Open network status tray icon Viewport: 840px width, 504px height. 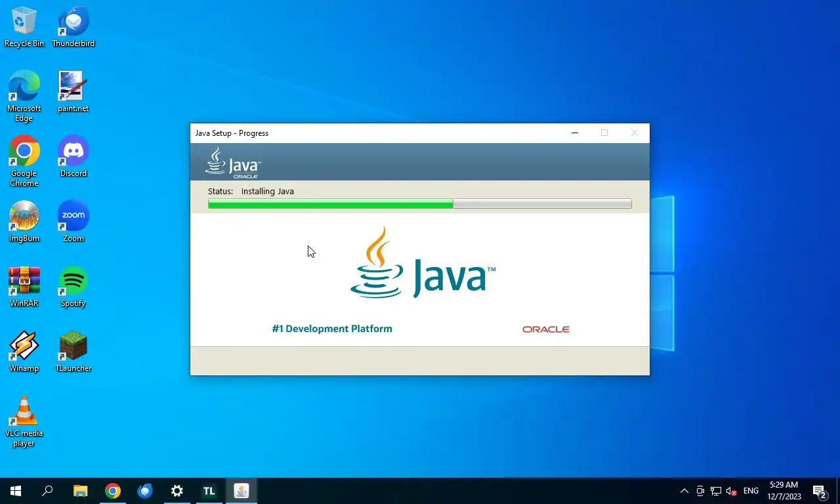point(716,491)
